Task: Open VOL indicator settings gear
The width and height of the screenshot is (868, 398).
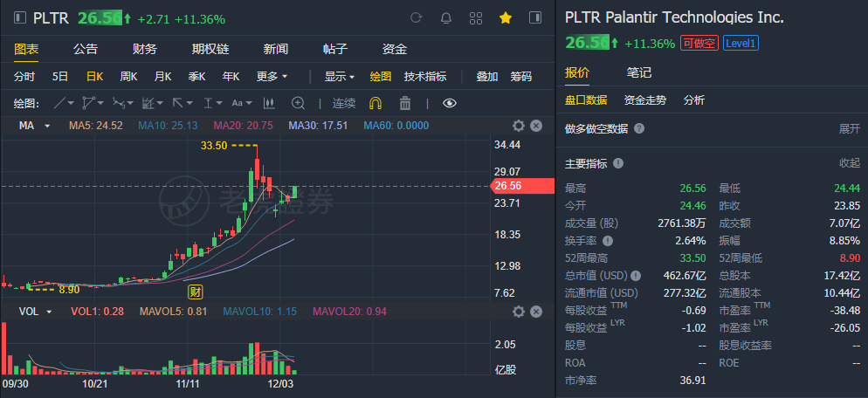Action: click(518, 312)
